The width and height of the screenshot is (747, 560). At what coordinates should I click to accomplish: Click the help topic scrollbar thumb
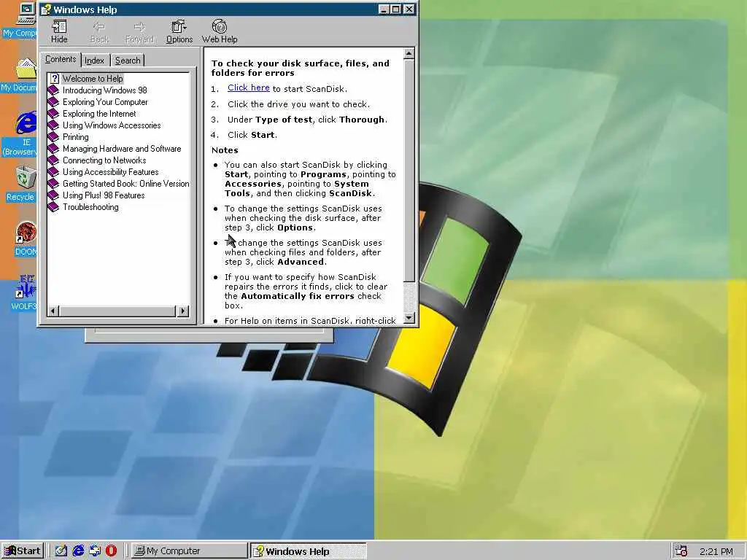click(409, 170)
